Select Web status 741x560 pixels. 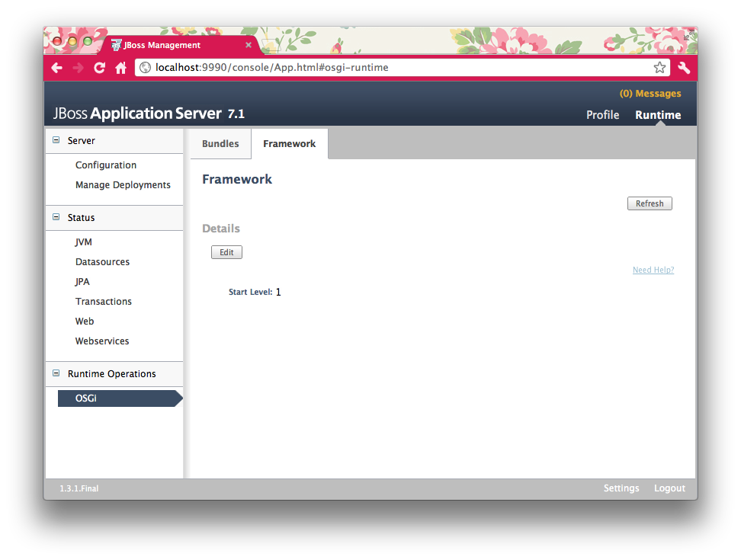(85, 321)
